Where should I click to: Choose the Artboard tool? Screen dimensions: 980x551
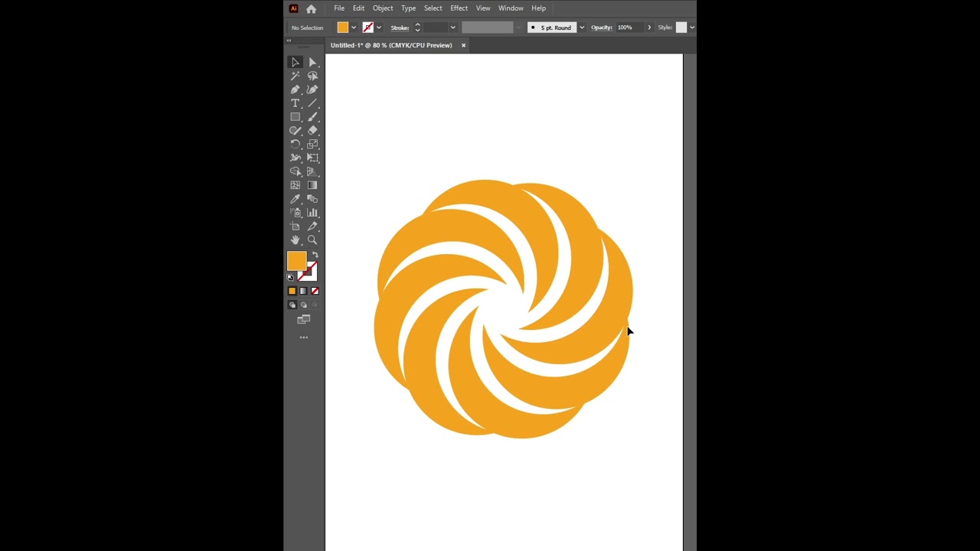click(296, 227)
